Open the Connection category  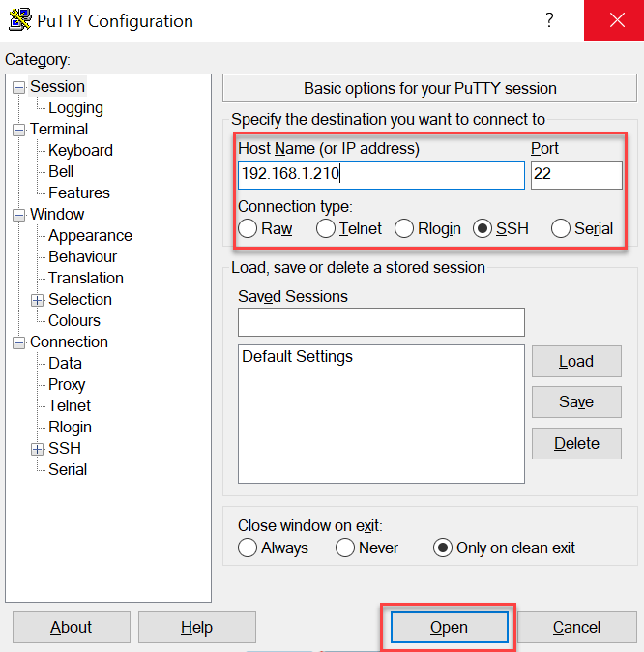(69, 342)
